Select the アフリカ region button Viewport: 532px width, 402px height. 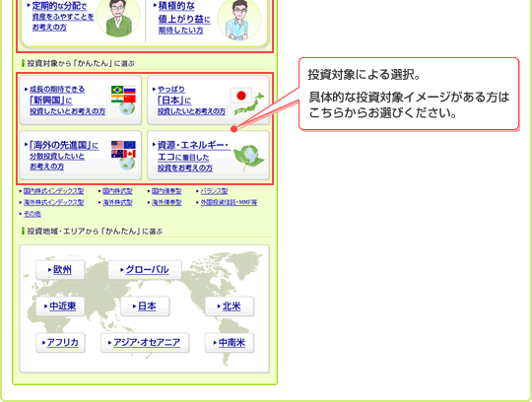point(60,343)
